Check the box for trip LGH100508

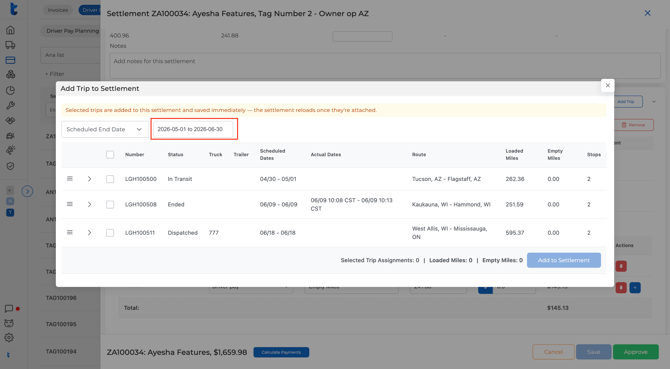tap(110, 205)
